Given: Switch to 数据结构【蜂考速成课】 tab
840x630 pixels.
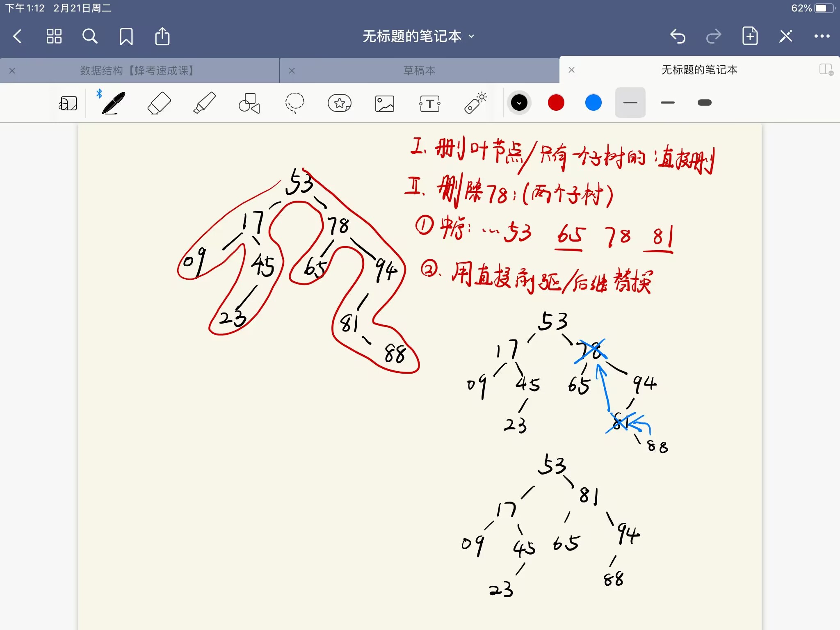Looking at the screenshot, I should click(x=137, y=71).
